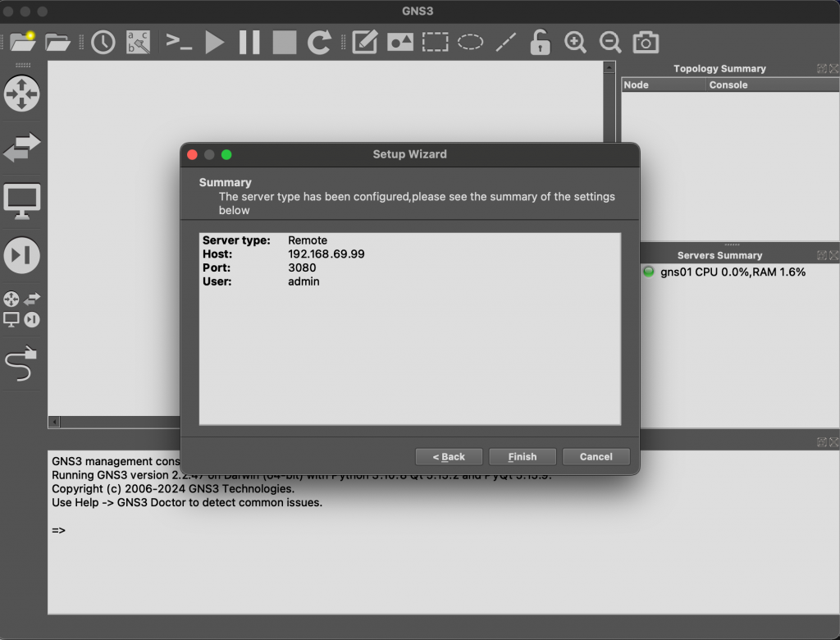Sort by the Console column header
Image resolution: width=840 pixels, height=640 pixels.
(x=773, y=85)
